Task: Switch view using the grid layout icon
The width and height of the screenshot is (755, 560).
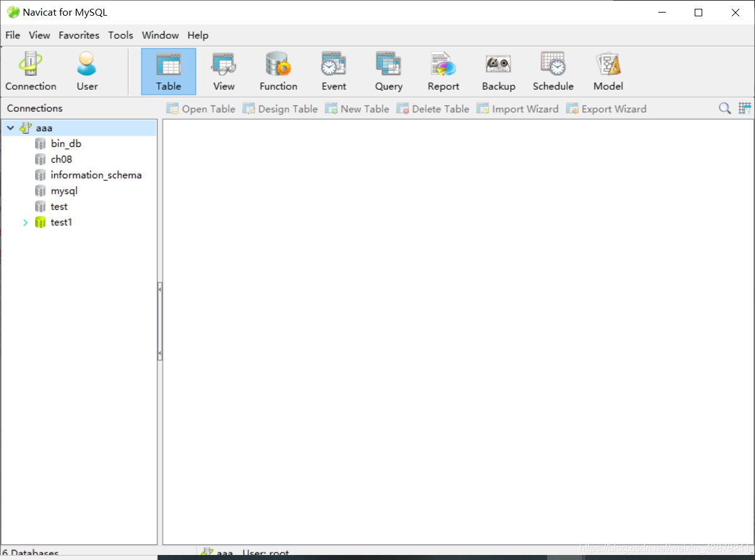Action: [745, 109]
